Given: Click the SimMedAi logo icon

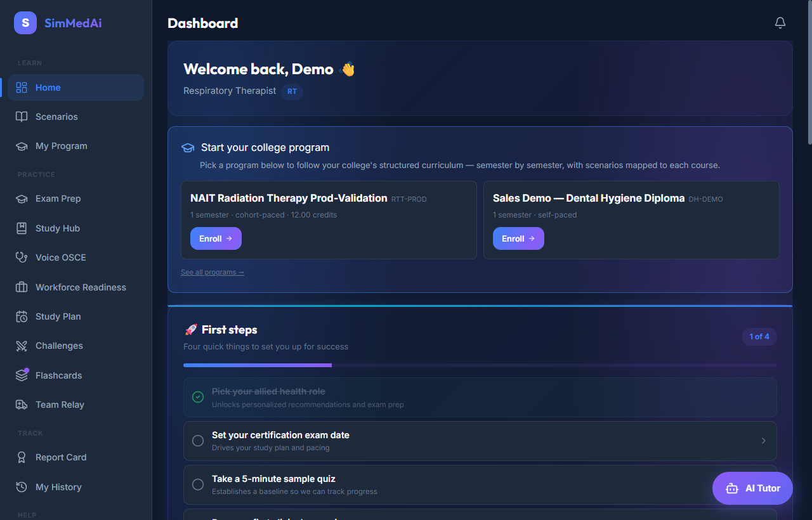Looking at the screenshot, I should tap(25, 23).
